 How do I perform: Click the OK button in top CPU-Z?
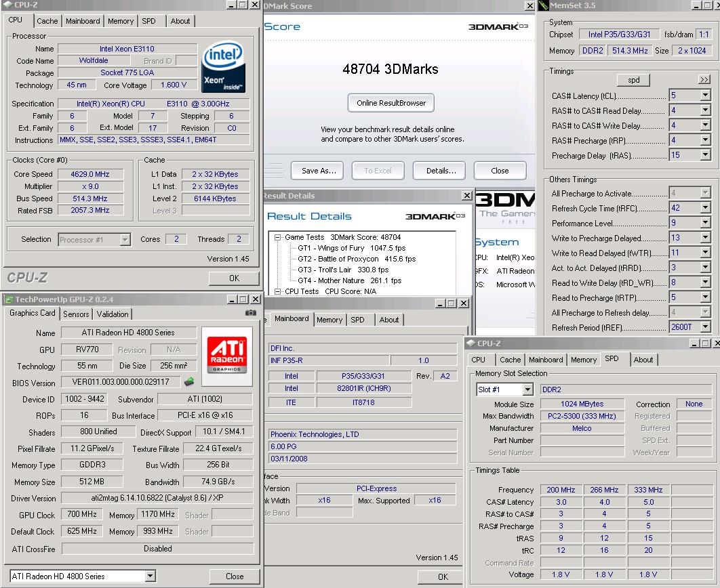pyautogui.click(x=234, y=278)
